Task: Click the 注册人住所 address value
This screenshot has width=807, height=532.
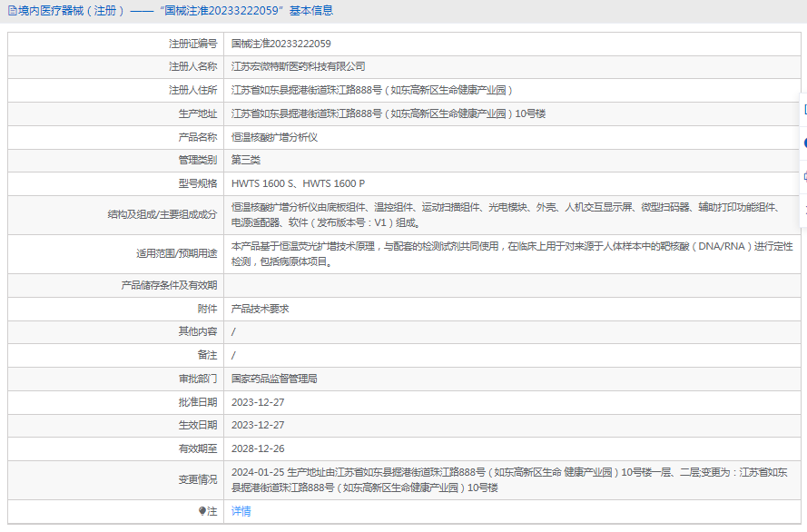Action: pyautogui.click(x=372, y=90)
